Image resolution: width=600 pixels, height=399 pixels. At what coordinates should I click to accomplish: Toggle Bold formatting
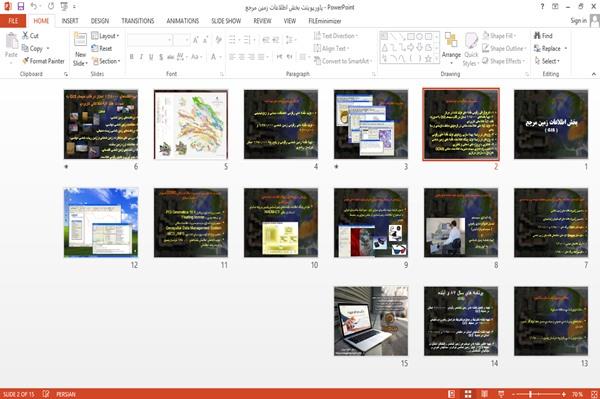[x=132, y=57]
